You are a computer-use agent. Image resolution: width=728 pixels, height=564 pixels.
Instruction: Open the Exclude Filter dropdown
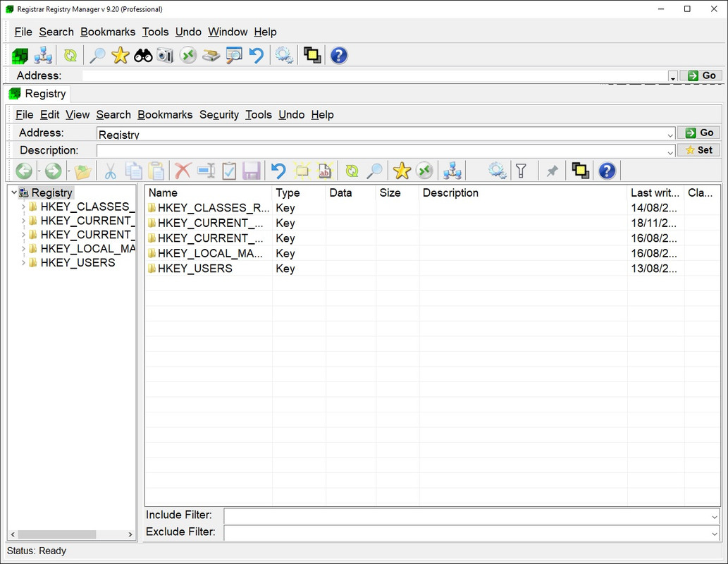click(x=715, y=534)
